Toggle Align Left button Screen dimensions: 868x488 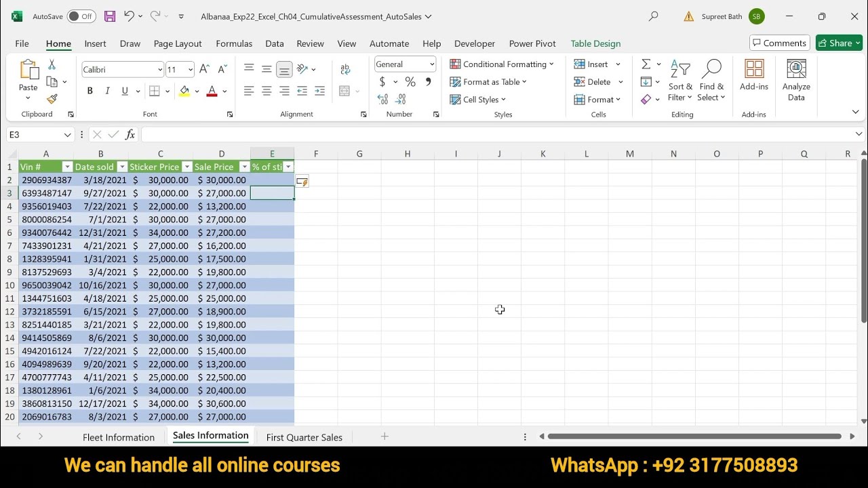pyautogui.click(x=249, y=91)
